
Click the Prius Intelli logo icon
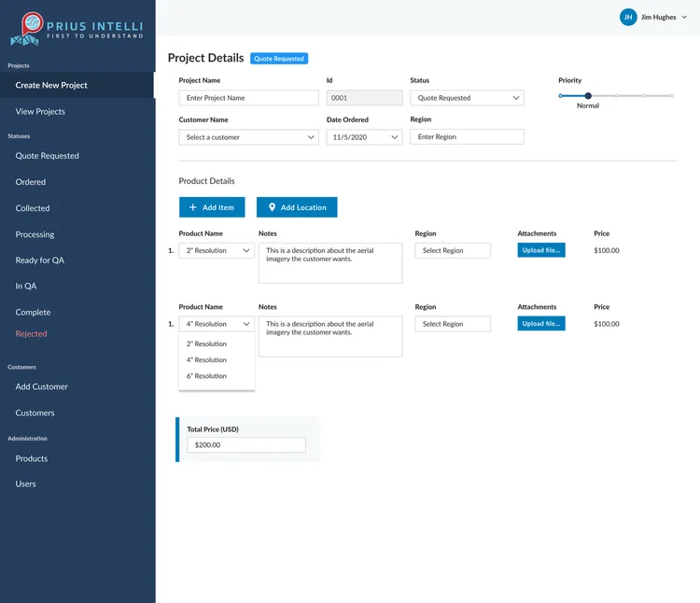(x=33, y=27)
